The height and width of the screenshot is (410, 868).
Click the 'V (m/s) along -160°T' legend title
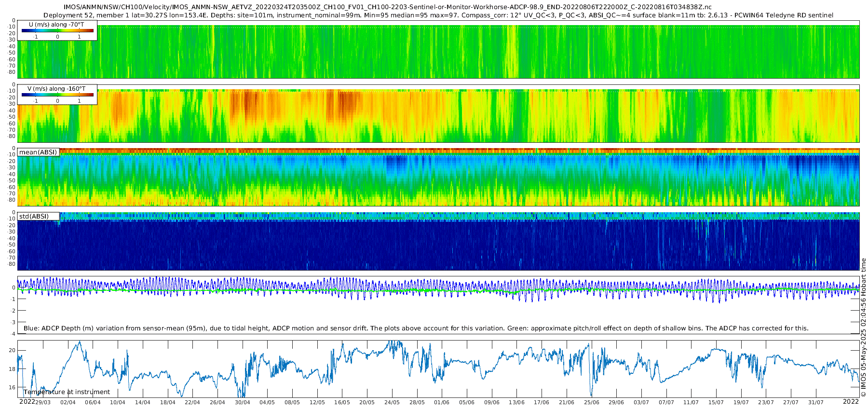pos(56,89)
